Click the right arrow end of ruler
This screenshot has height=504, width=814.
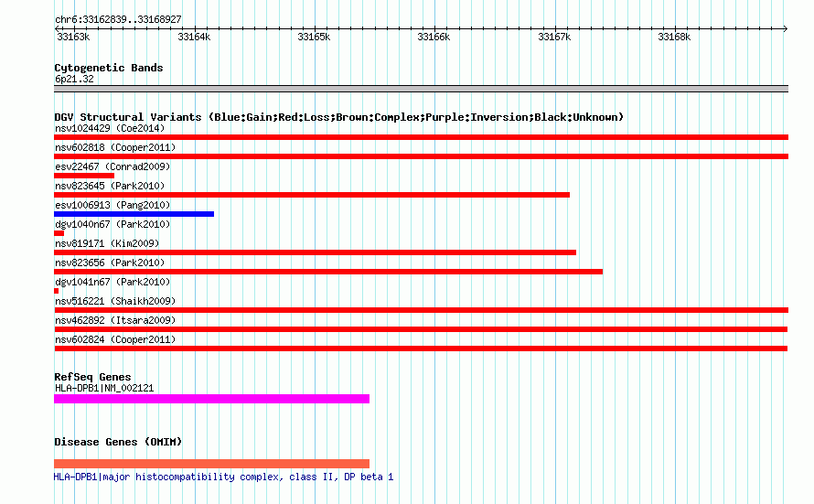tap(786, 28)
